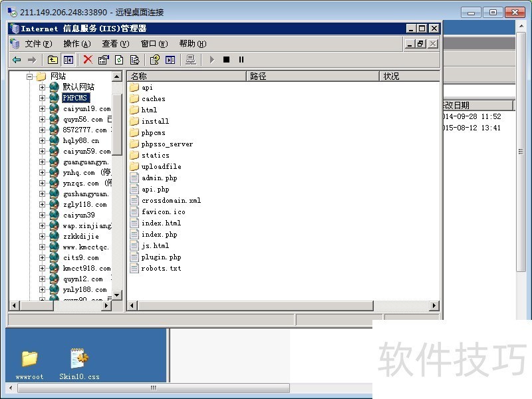Open the 帮助(H) menu

tap(193, 44)
